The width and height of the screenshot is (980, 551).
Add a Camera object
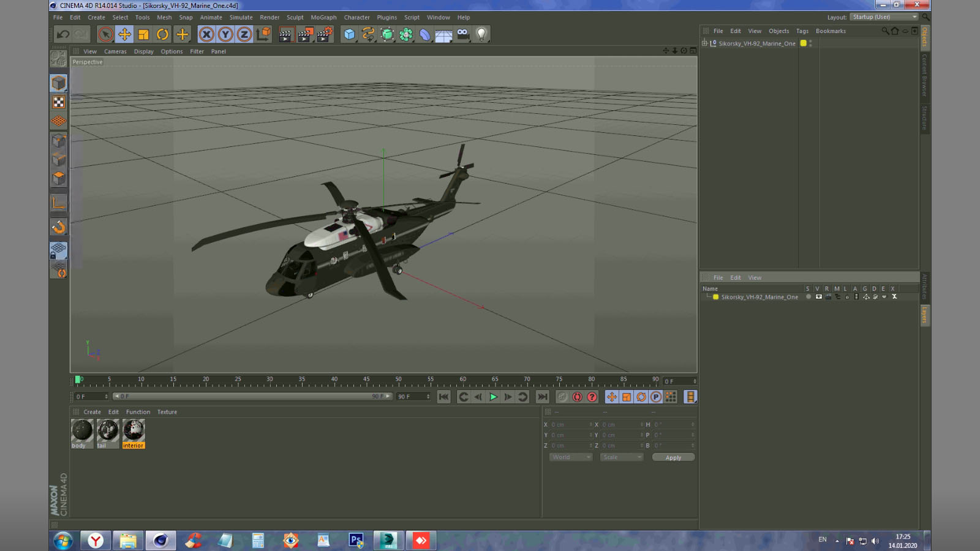pos(462,34)
